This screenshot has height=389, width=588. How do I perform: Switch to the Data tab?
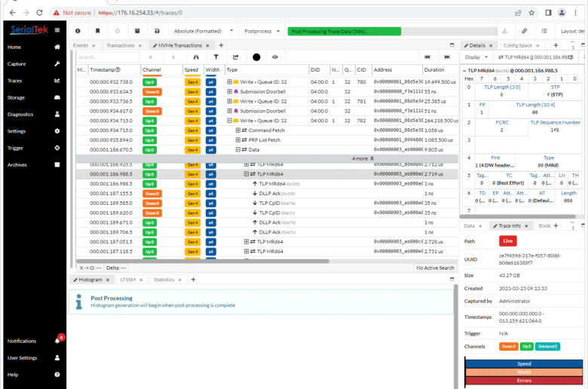(x=469, y=226)
